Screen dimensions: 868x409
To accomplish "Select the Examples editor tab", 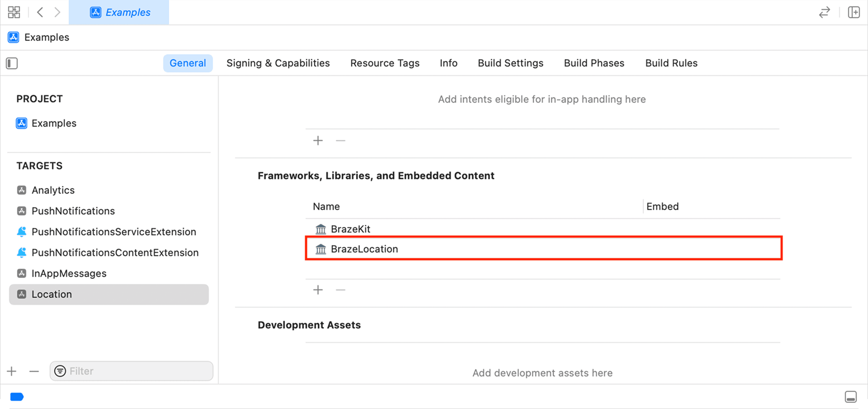I will click(x=119, y=12).
